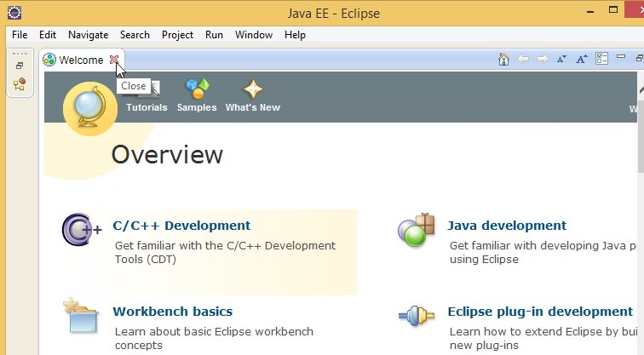The height and width of the screenshot is (355, 644).
Task: Open the Java development link
Action: click(507, 226)
